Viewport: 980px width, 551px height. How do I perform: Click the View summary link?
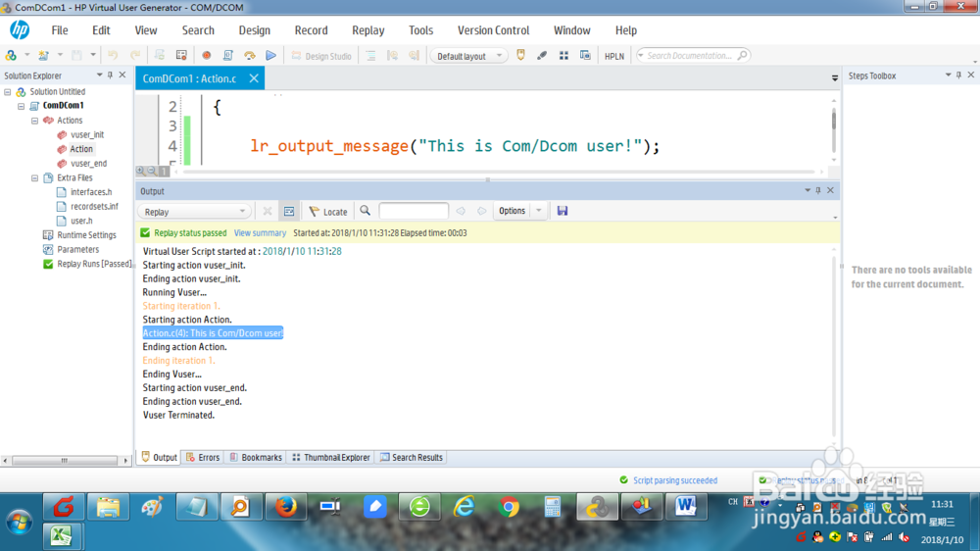[260, 233]
